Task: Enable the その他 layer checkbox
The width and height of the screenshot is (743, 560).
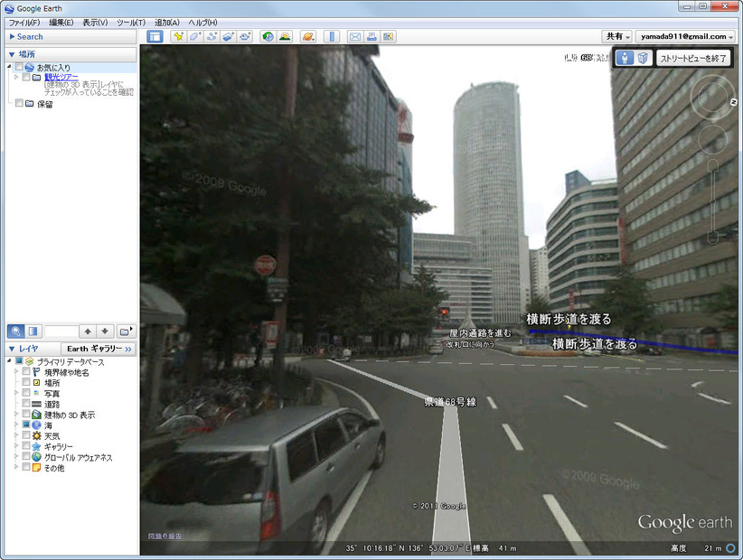Action: click(x=26, y=467)
